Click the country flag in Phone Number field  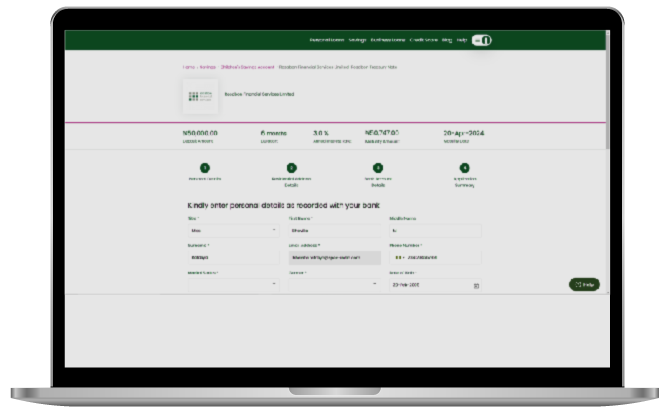(395, 257)
